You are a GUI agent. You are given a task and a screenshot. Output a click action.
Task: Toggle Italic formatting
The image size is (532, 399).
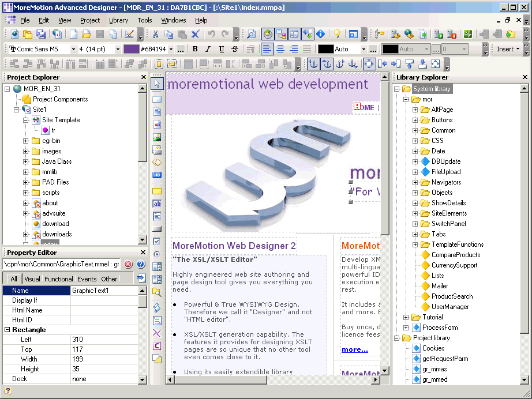point(208,49)
